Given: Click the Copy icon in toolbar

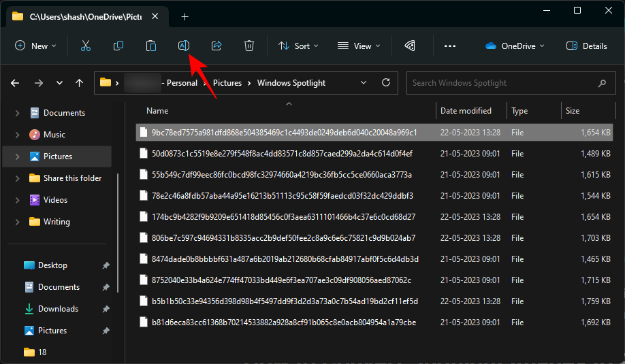Looking at the screenshot, I should (118, 46).
